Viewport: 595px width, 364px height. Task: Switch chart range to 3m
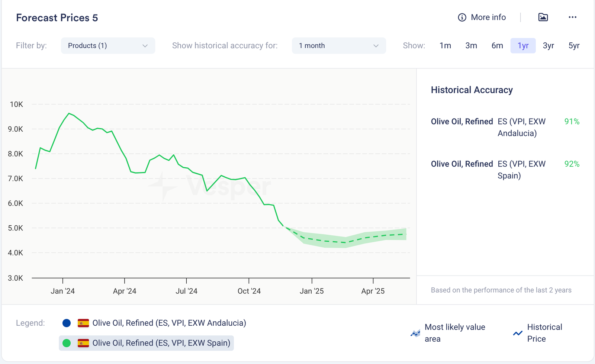point(471,46)
